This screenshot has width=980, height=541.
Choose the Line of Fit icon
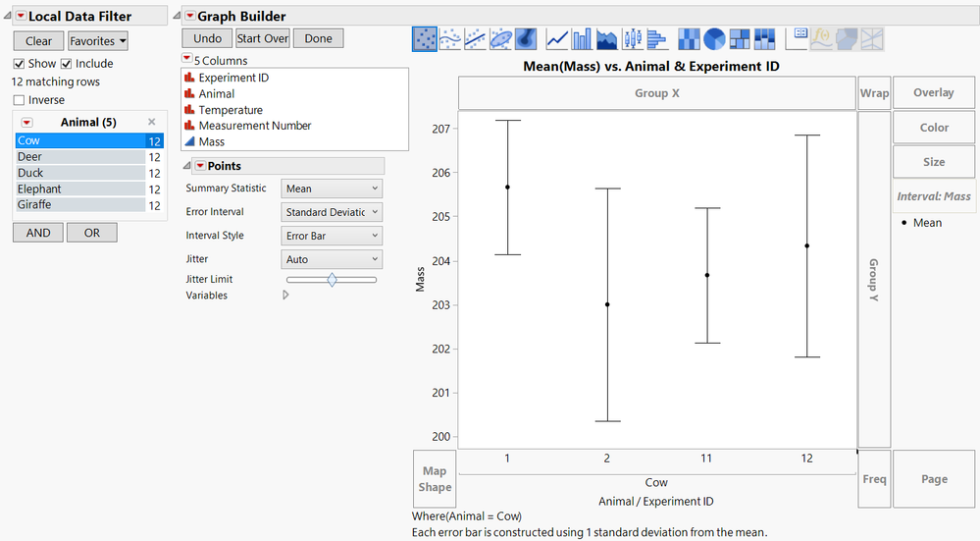(x=475, y=38)
